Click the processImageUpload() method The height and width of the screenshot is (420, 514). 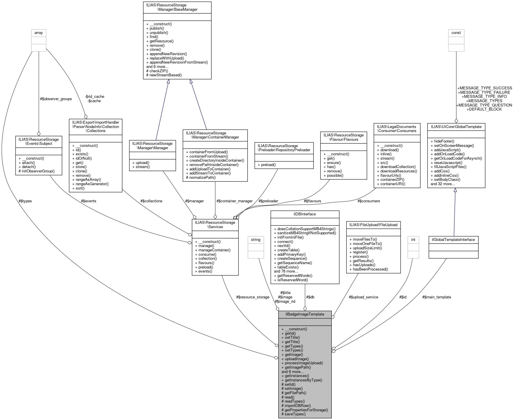pos(302,363)
